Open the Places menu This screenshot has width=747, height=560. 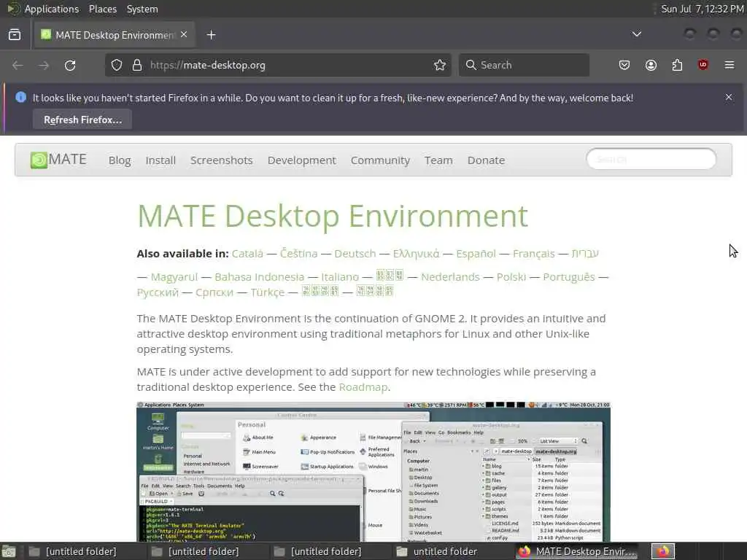[x=103, y=9]
